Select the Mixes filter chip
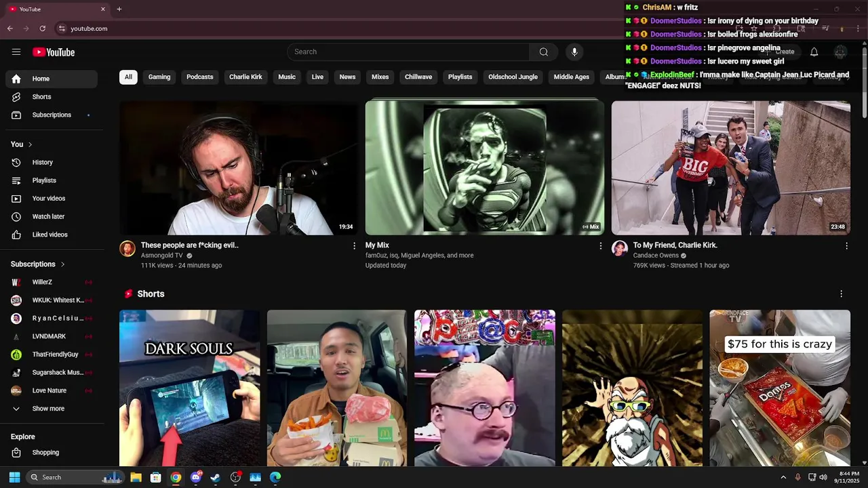Image resolution: width=868 pixels, height=488 pixels. [x=380, y=77]
